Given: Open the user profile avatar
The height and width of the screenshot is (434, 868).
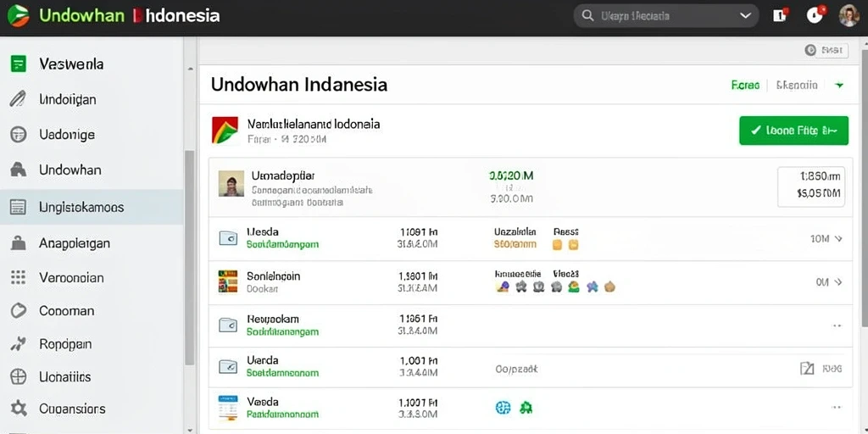Looking at the screenshot, I should (x=849, y=16).
